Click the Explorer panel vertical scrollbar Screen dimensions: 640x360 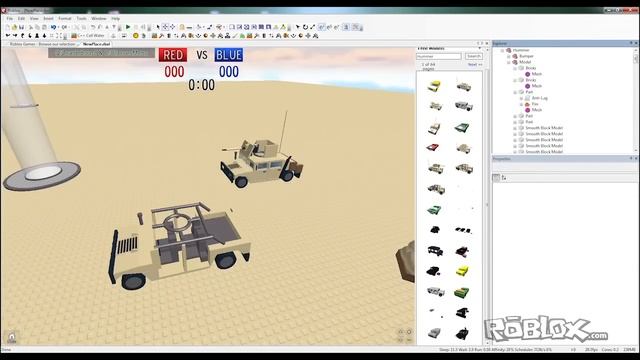point(636,100)
